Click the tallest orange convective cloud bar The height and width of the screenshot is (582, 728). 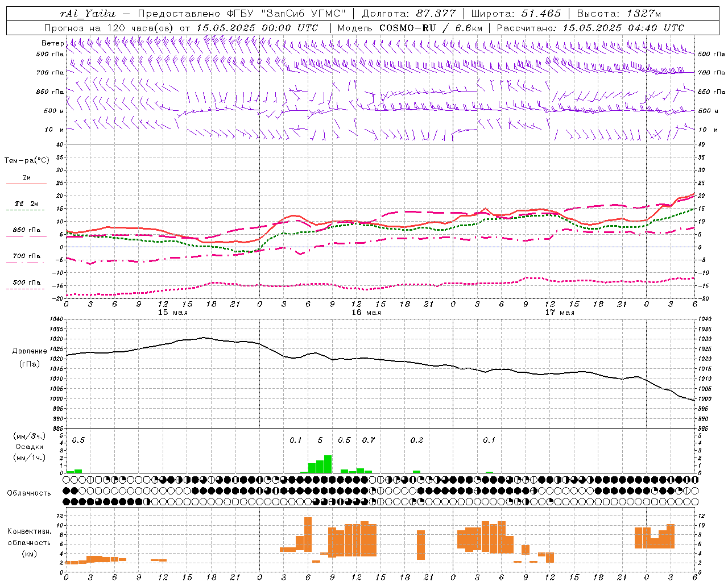[x=308, y=534]
